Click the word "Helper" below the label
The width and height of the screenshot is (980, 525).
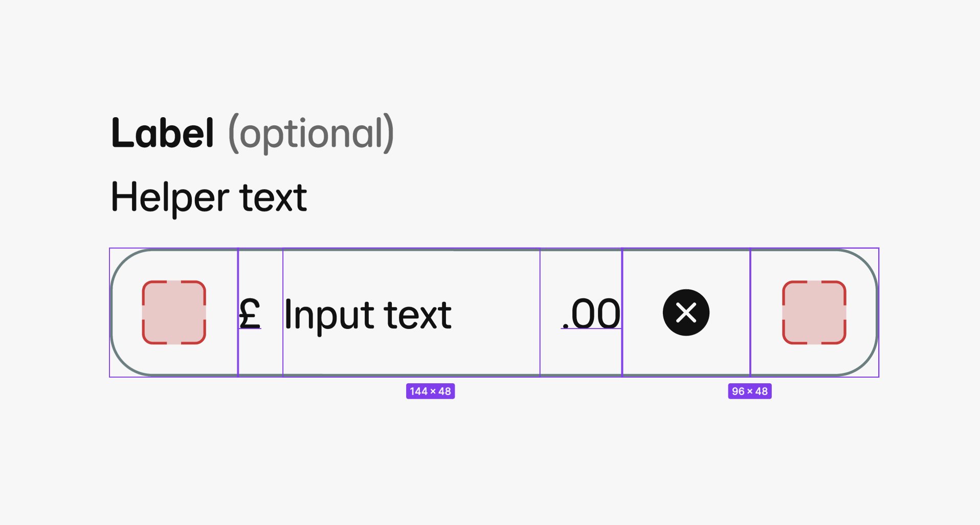tap(170, 198)
